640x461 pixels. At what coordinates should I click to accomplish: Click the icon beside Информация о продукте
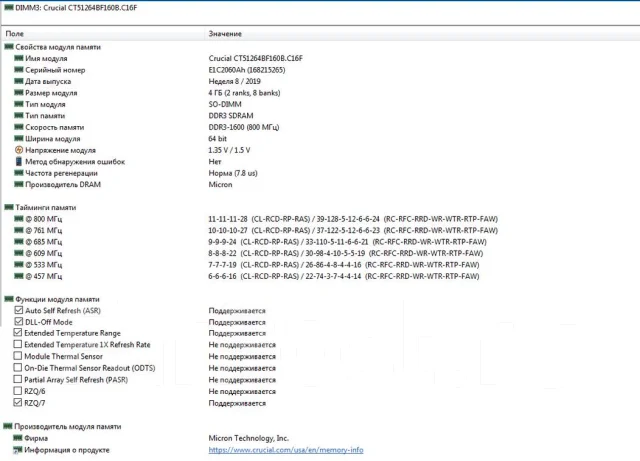click(x=18, y=450)
